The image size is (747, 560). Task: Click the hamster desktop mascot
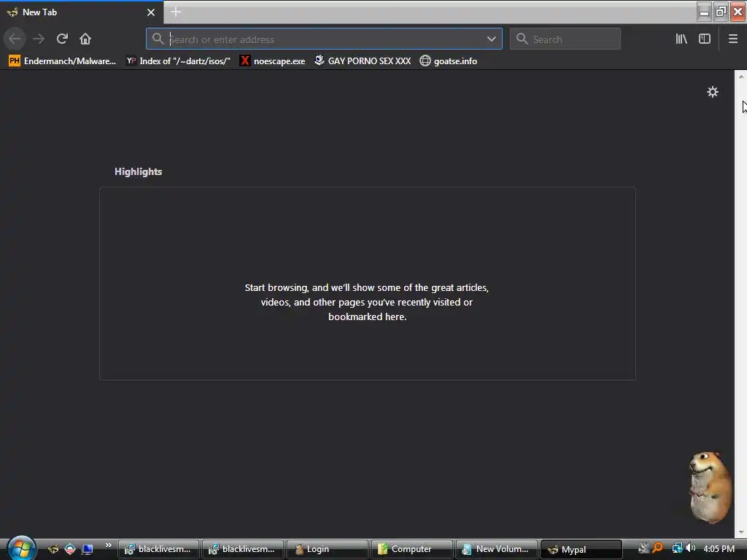pos(709,487)
